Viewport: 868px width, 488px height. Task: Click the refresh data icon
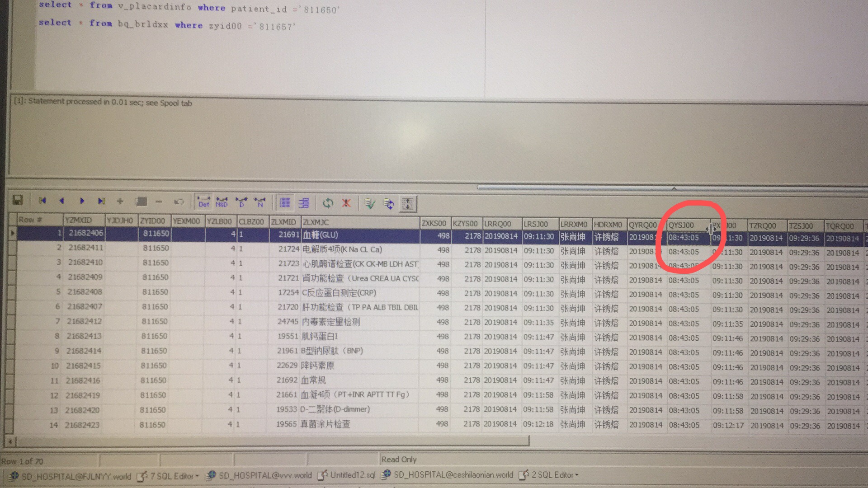click(x=328, y=203)
